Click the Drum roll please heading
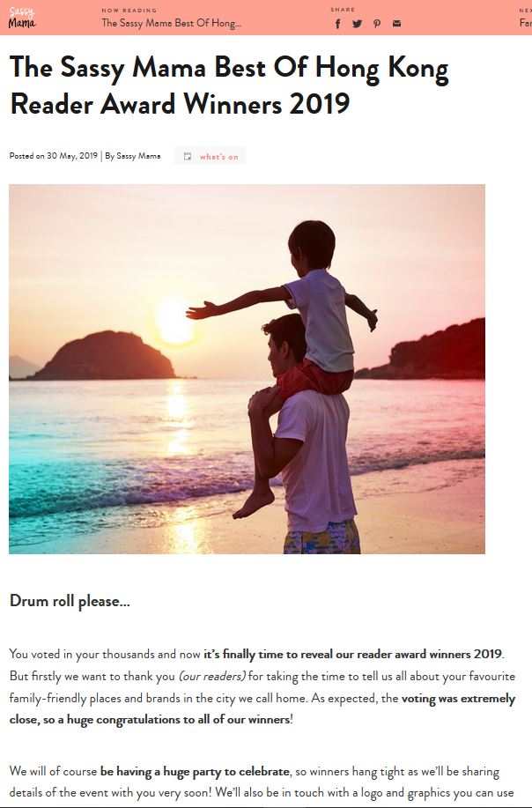The height and width of the screenshot is (808, 532). tap(70, 601)
